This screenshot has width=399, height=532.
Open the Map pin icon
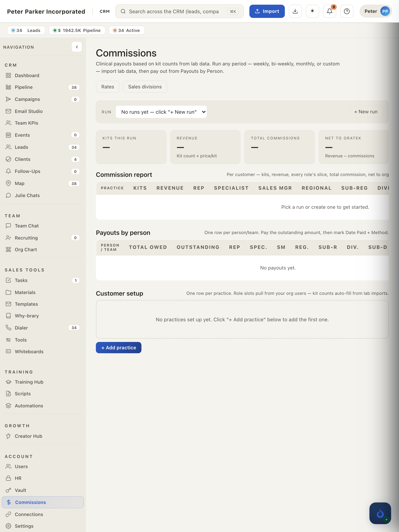(8, 183)
